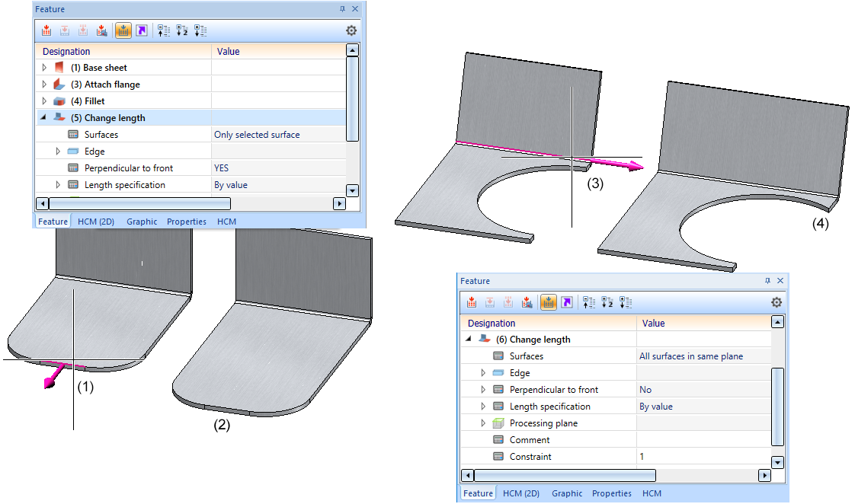
Task: Open the Graphic tab in Processing plane panel
Action: click(567, 493)
